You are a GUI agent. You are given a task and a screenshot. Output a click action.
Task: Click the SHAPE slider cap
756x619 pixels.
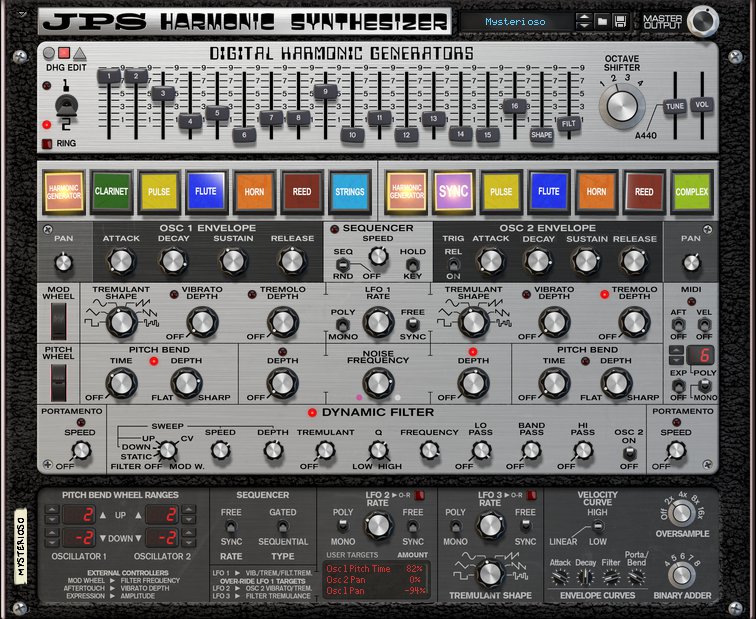[541, 135]
